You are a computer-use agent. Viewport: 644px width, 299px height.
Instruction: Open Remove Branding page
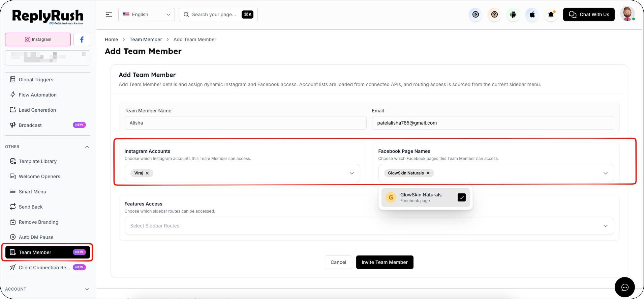[48, 222]
